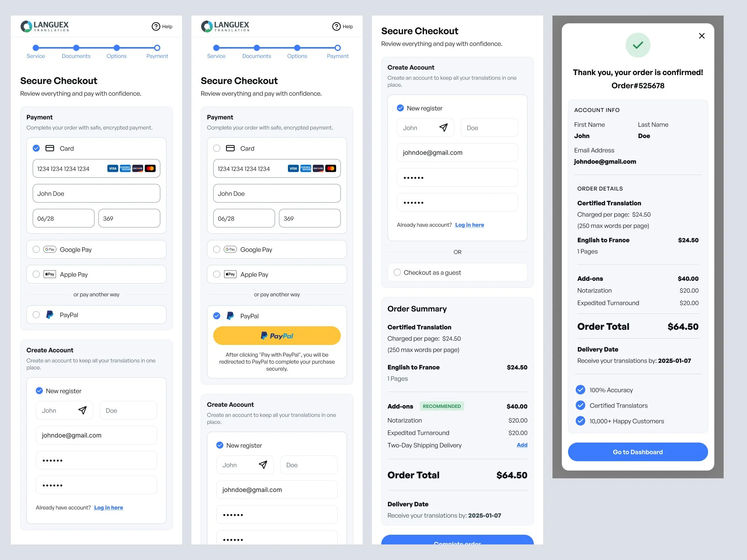Image resolution: width=747 pixels, height=560 pixels.
Task: Click Add next to Two-Day Shipping Delivery
Action: tap(522, 445)
